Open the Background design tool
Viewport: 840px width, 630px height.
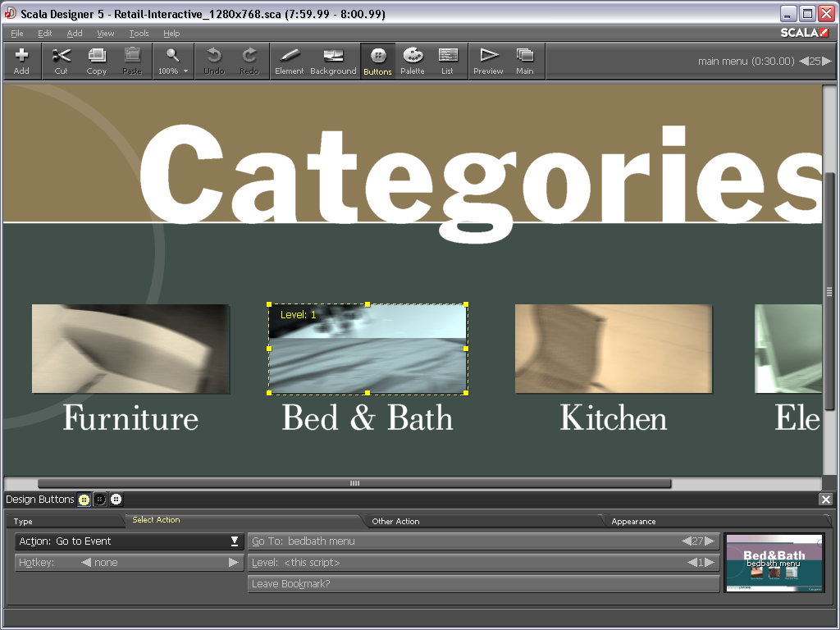[333, 62]
